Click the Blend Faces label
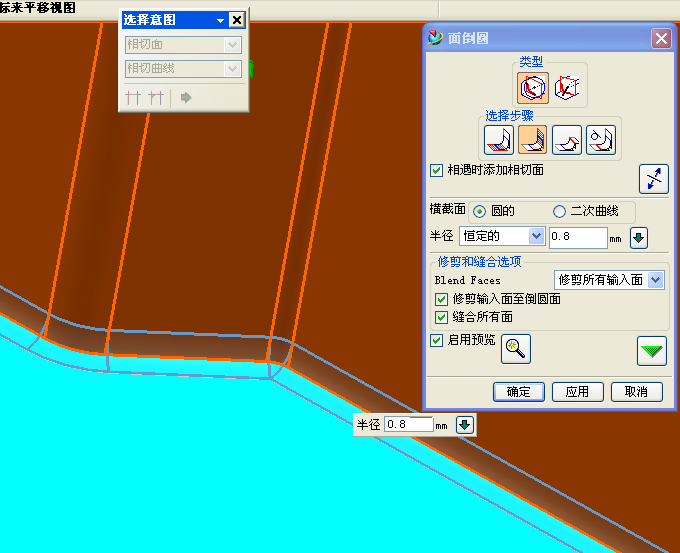Screen dimensions: 680x553 tap(468, 280)
